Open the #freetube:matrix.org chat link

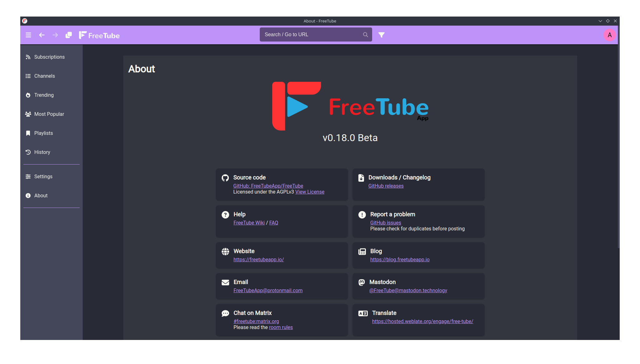click(x=256, y=322)
